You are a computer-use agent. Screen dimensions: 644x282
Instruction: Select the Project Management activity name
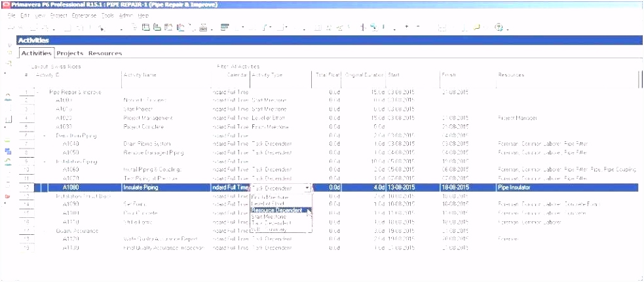point(148,118)
